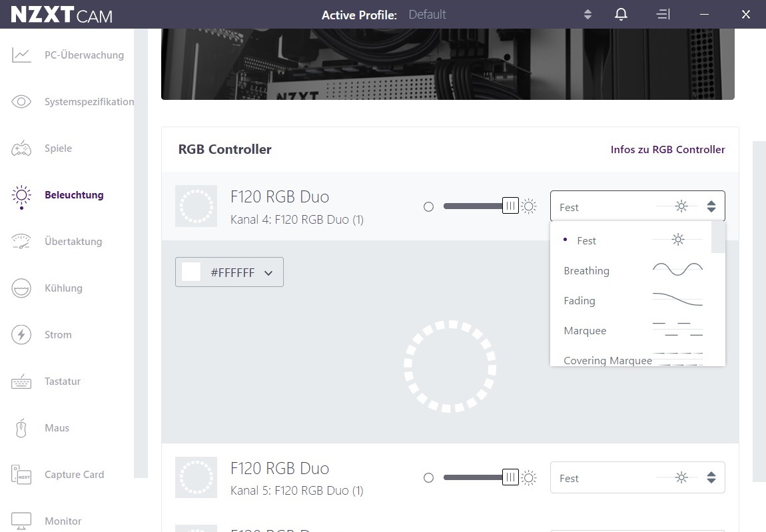The height and width of the screenshot is (532, 766).
Task: Click low brightness circle icon for Kanal 4
Action: point(428,206)
